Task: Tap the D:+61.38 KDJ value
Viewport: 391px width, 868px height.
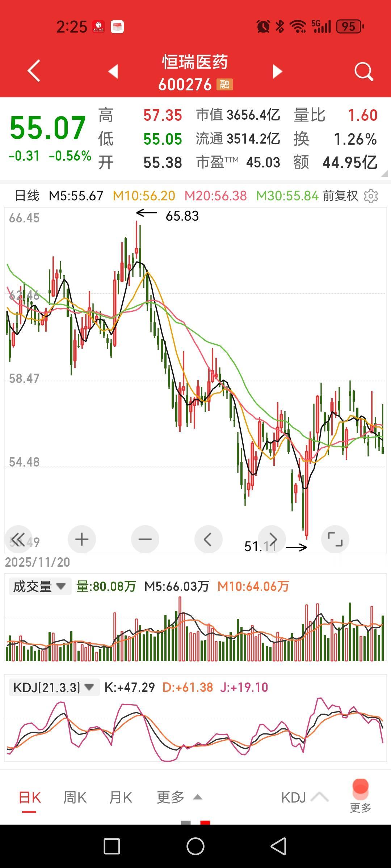Action: 188,687
